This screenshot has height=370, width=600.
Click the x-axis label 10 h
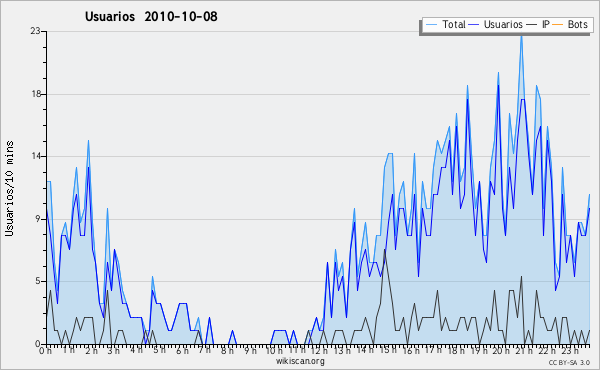pos(274,350)
